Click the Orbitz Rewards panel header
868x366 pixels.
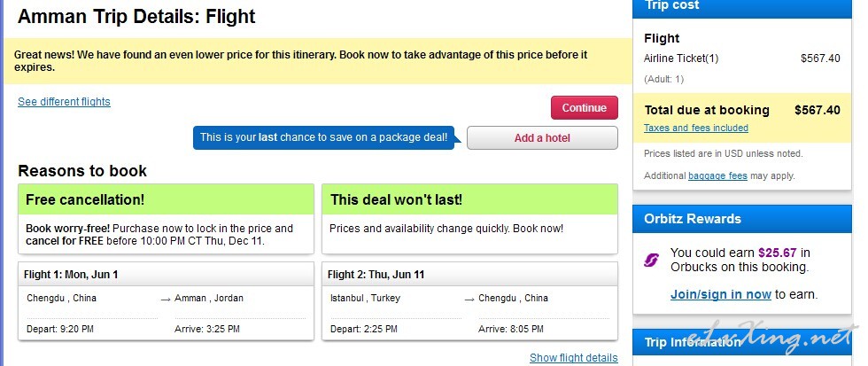click(x=742, y=219)
